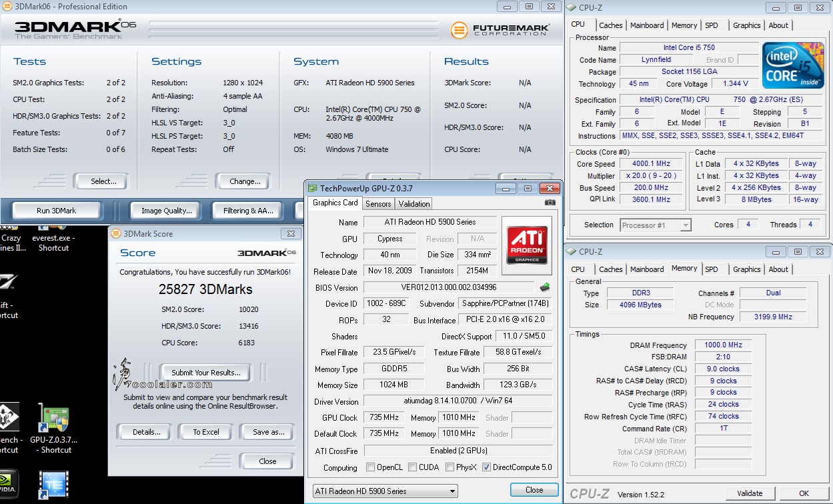Screen dimensions: 833x504
Task: Click the ATI Radeon Graphics logo in GPU-Z
Action: coord(527,245)
